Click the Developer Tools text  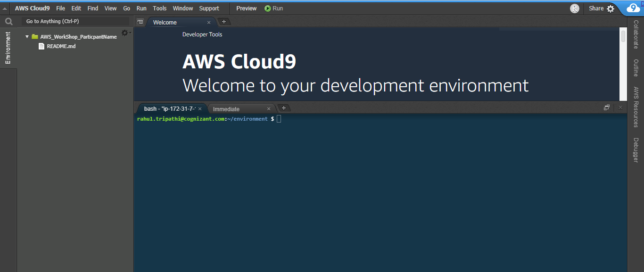point(202,34)
